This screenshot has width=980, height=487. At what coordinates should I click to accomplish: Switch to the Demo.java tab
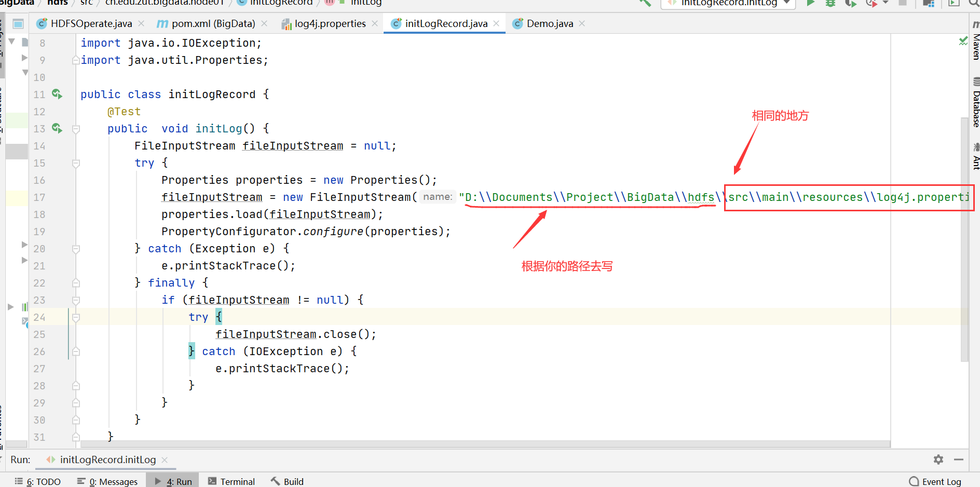pos(548,23)
